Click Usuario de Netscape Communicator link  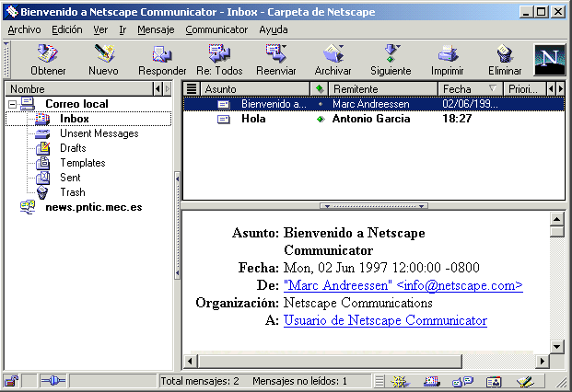pyautogui.click(x=385, y=320)
